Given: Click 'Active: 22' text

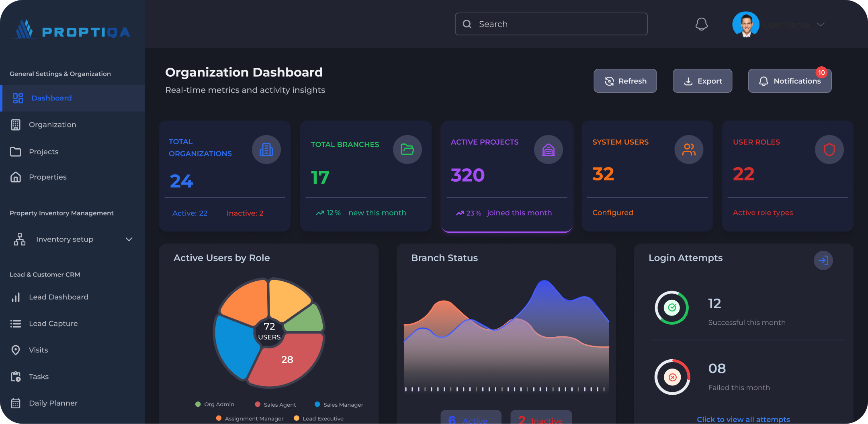Looking at the screenshot, I should click(x=190, y=213).
